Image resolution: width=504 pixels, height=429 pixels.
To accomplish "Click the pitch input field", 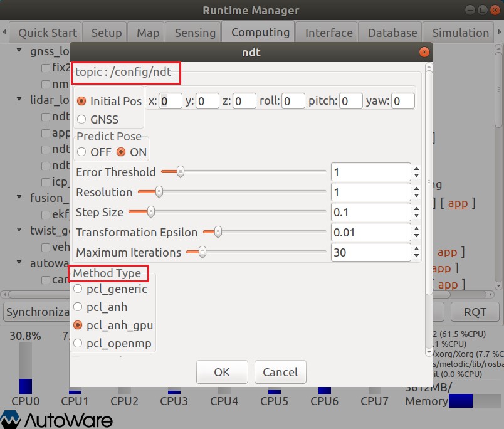I will point(351,102).
